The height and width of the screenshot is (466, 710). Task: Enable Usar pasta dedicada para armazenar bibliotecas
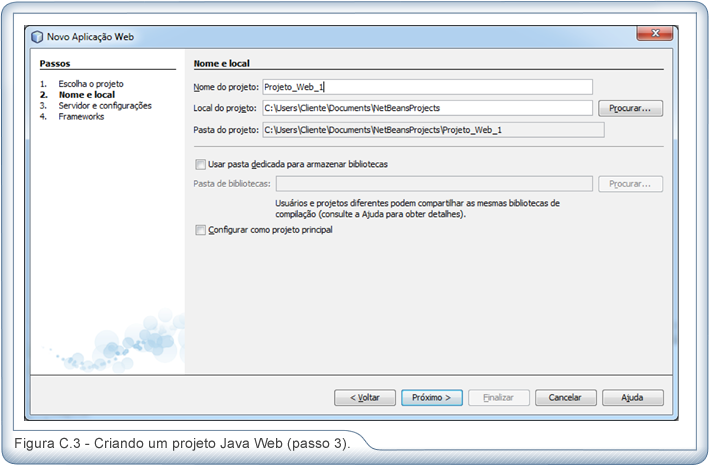point(200,164)
